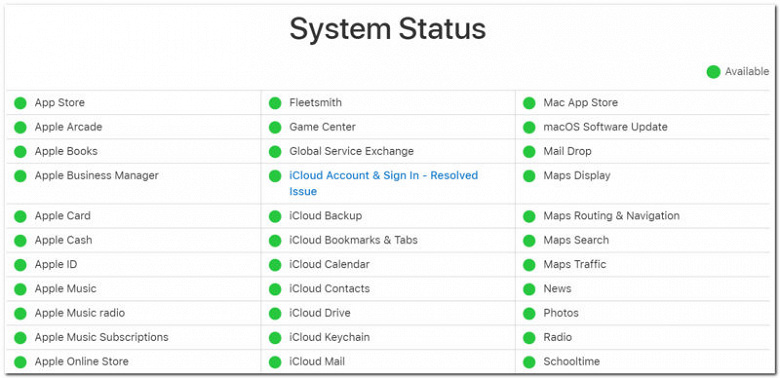780x378 pixels.
Task: Click the green status dot beside Game Center
Action: [x=275, y=127]
